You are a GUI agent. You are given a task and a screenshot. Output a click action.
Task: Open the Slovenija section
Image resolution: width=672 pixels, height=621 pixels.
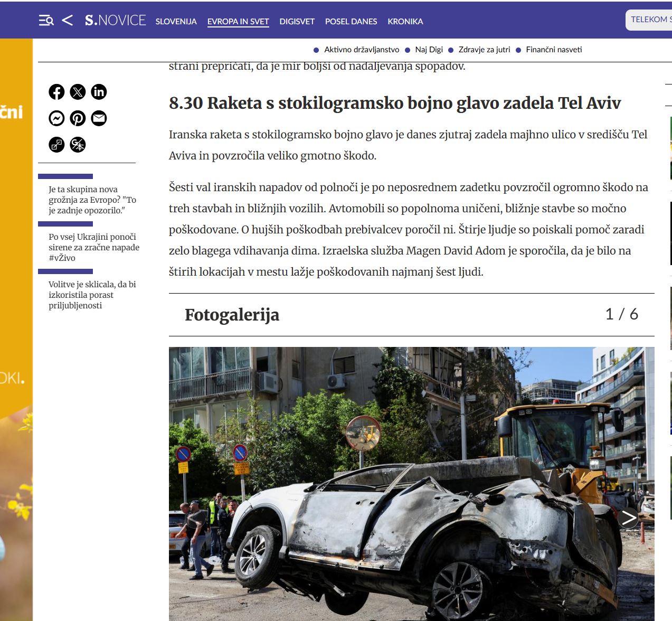click(176, 22)
